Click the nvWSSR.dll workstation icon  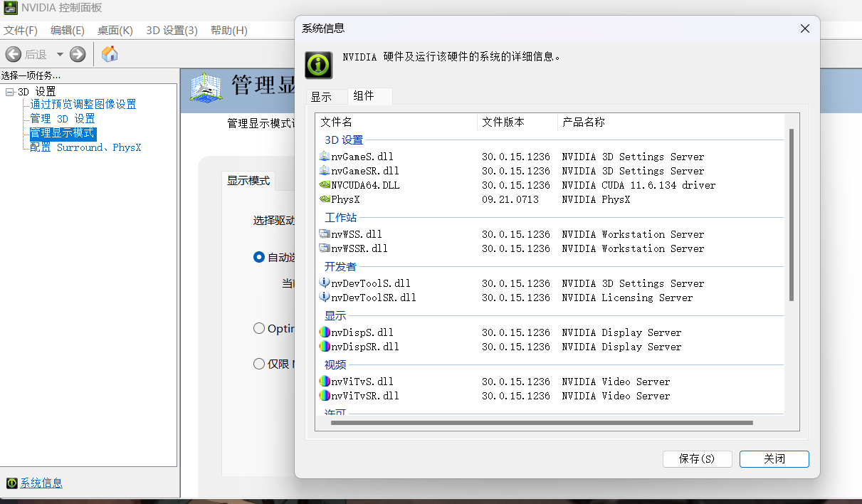(x=325, y=248)
